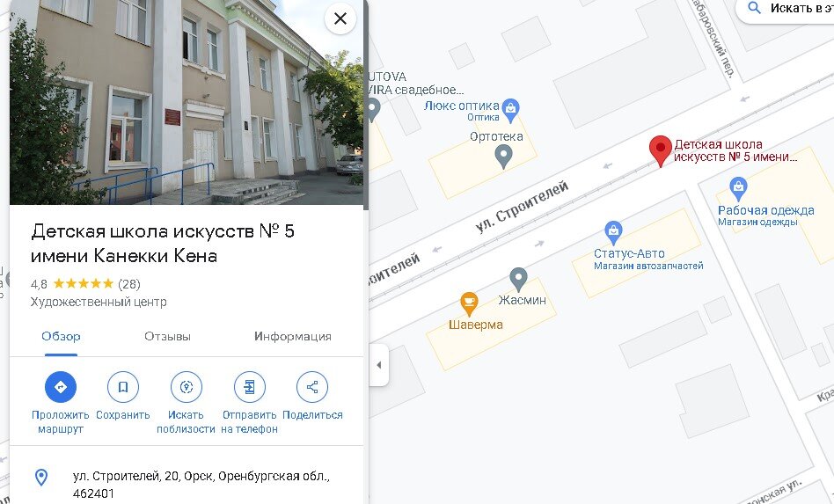Screen dimensions: 834x504
Task: Select the Рабочая одежда shop marker
Action: [738, 189]
